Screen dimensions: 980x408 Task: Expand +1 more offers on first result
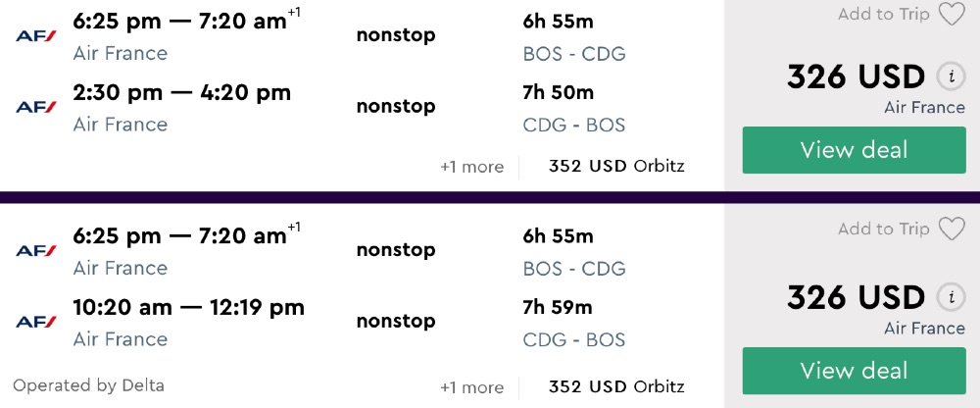point(471,167)
